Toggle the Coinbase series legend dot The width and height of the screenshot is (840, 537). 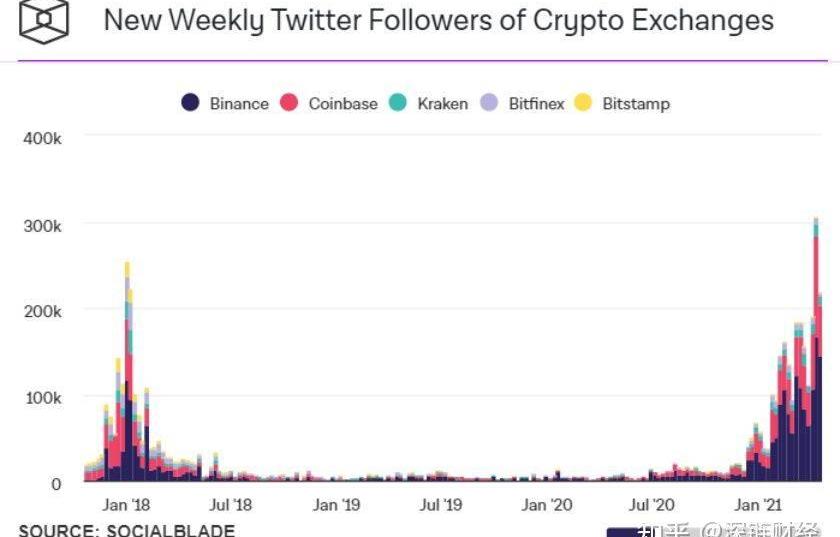(290, 103)
